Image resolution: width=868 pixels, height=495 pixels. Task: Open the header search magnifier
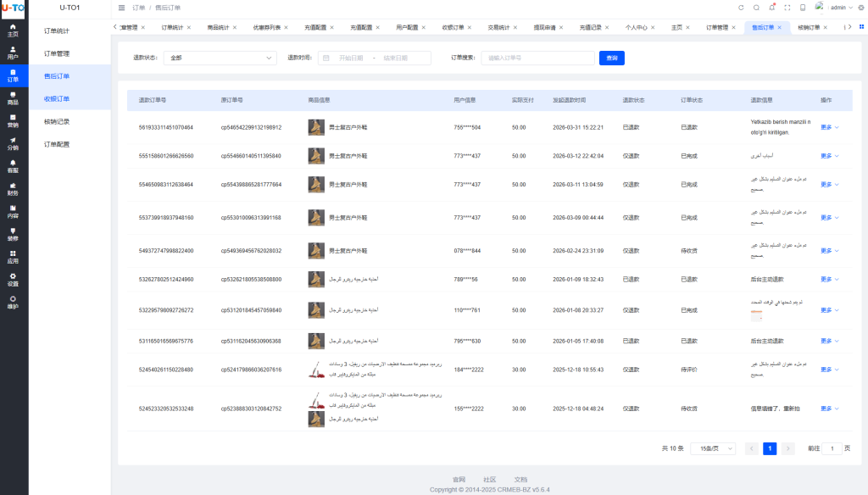click(756, 8)
